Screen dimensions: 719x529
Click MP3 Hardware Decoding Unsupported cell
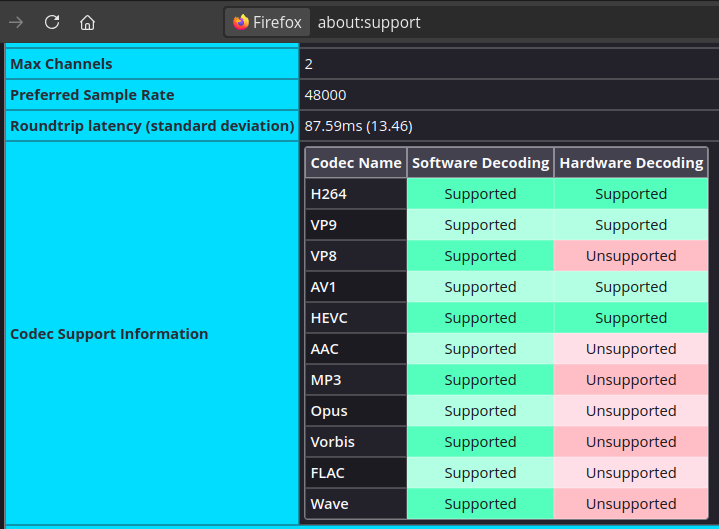coord(631,380)
